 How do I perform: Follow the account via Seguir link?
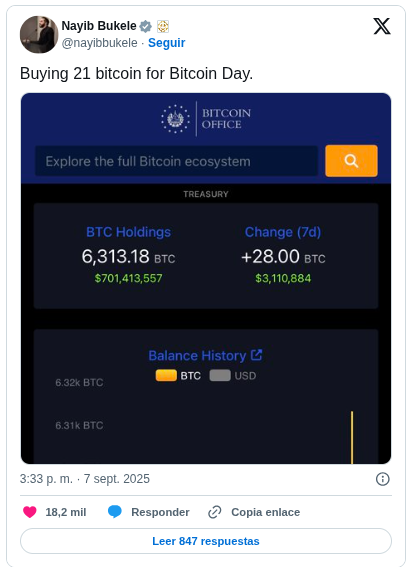pos(166,43)
